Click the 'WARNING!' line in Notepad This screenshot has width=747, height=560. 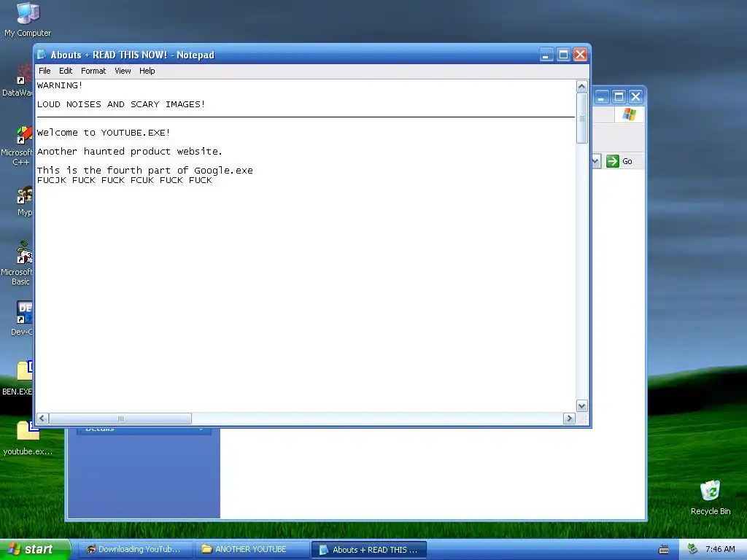[x=60, y=85]
